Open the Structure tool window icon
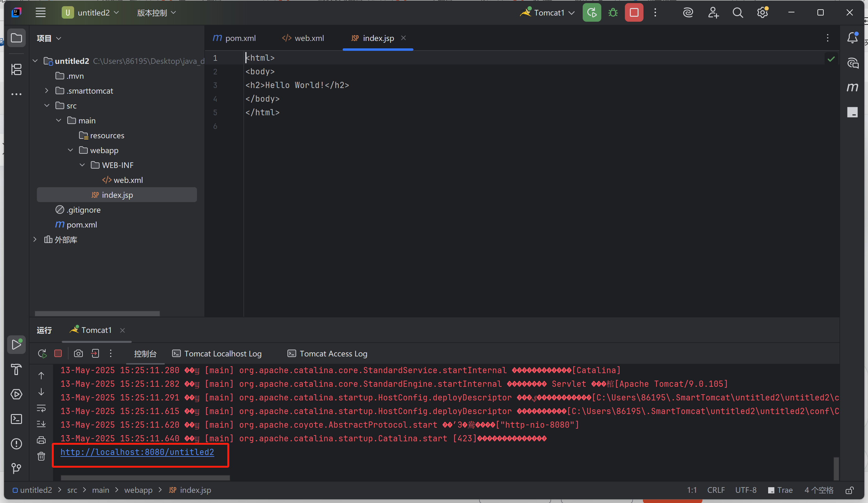The image size is (868, 503). tap(16, 69)
